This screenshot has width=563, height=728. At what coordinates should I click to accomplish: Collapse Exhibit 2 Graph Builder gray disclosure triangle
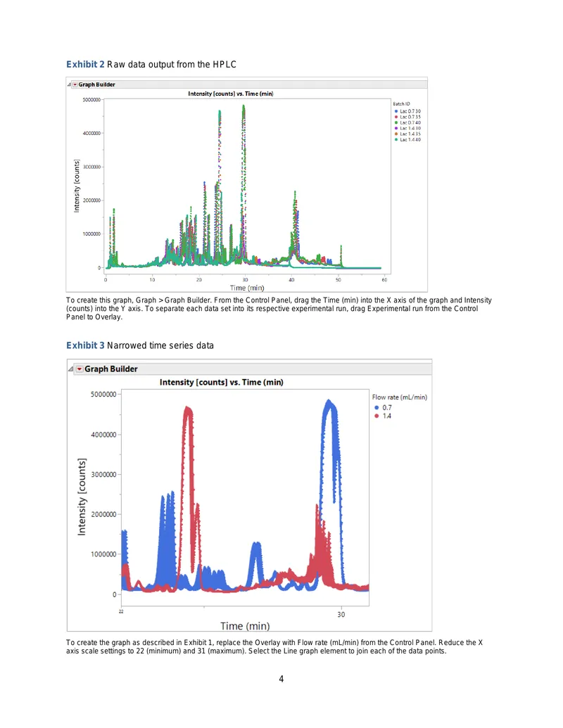click(69, 84)
